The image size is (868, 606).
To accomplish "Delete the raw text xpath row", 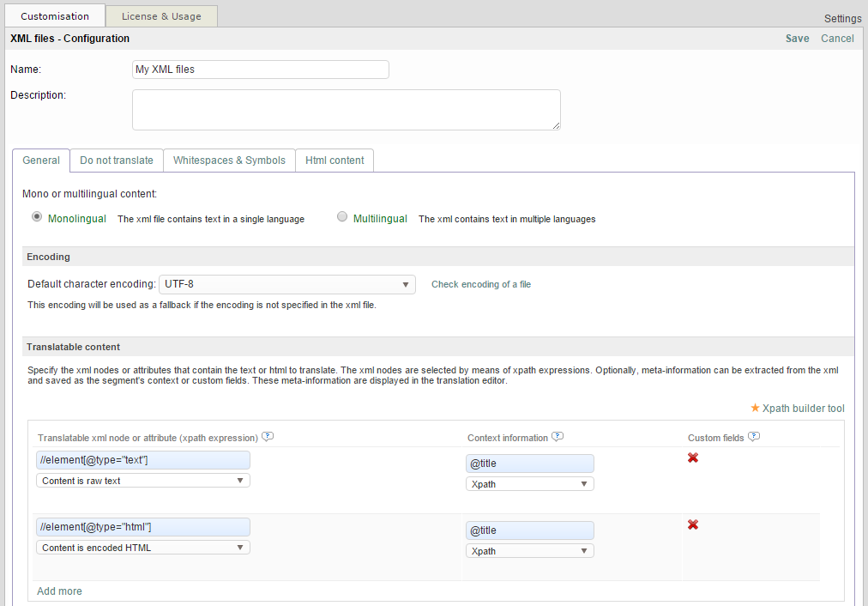I will [693, 458].
